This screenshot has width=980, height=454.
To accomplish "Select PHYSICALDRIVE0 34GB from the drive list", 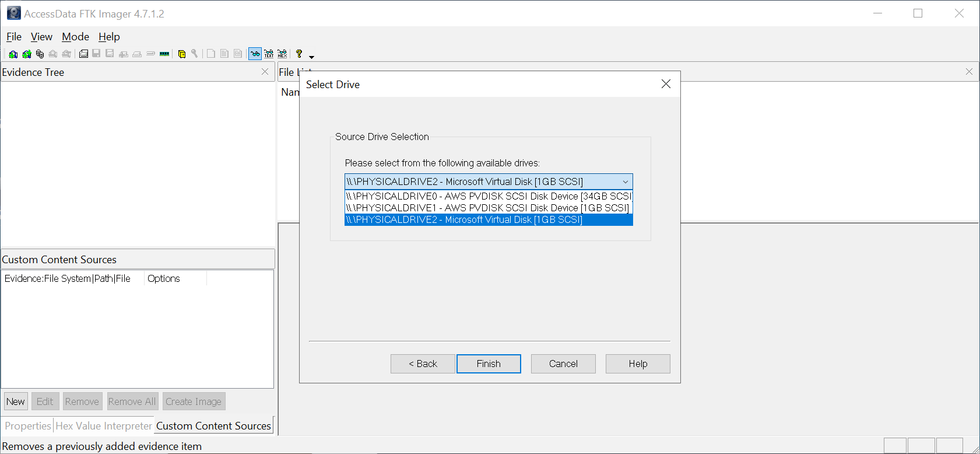I will pos(489,196).
